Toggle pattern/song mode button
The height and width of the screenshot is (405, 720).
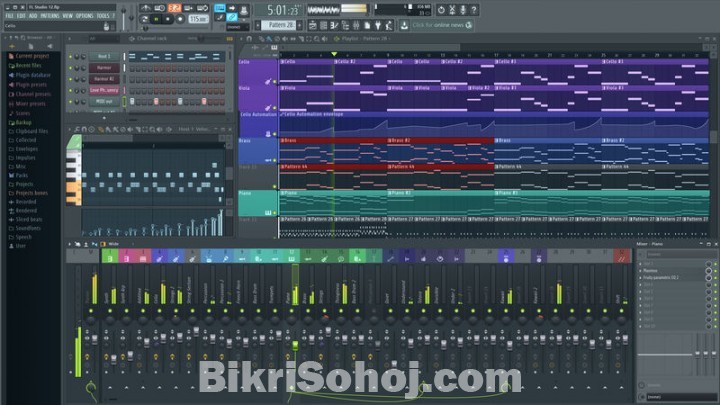144,19
